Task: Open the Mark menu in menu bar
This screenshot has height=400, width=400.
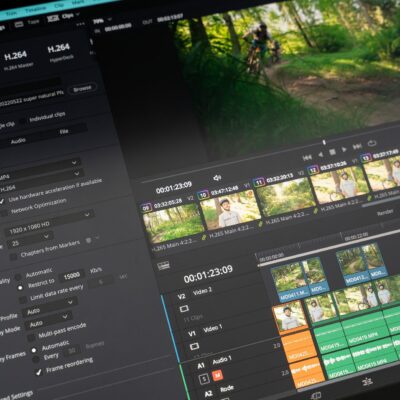Action: tap(79, 3)
